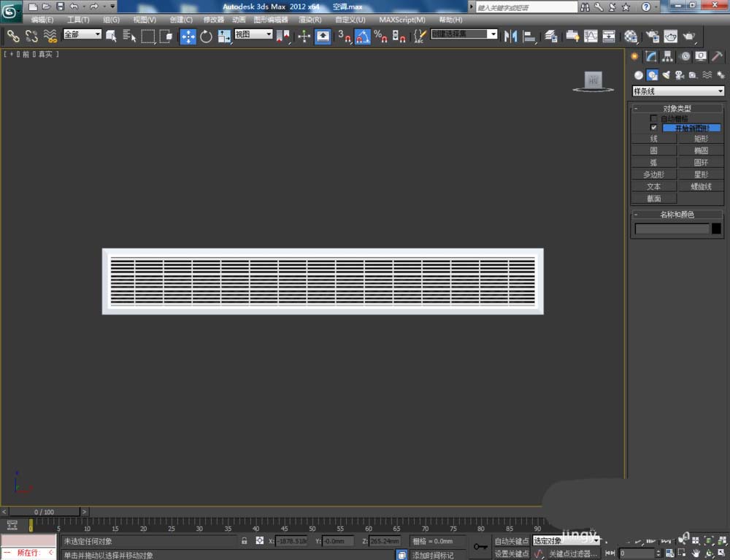Screen dimensions: 730x560
Task: Activate Select and Move tool
Action: point(188,37)
